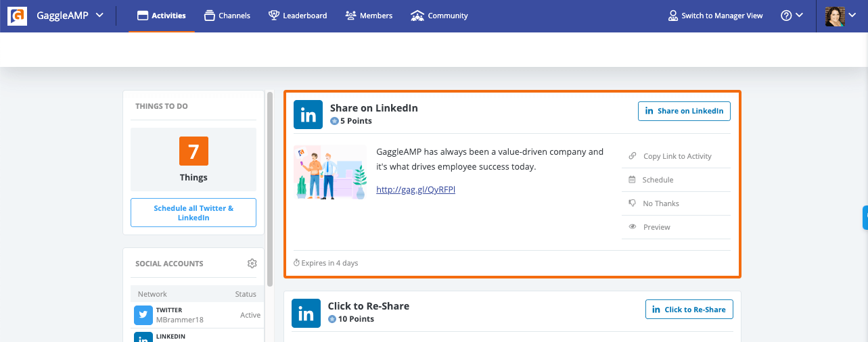
Task: Click the activity illustration thumbnail
Action: (x=330, y=172)
